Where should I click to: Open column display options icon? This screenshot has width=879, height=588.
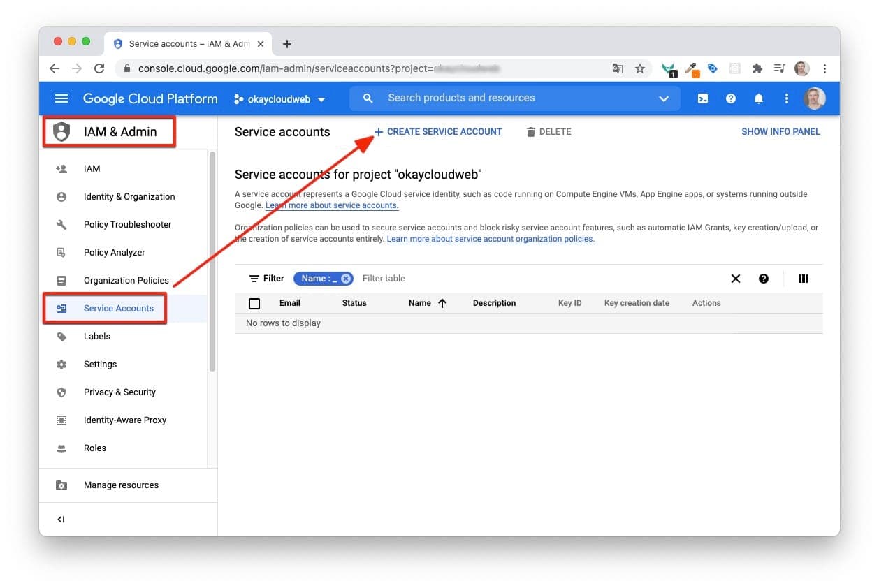(x=804, y=279)
